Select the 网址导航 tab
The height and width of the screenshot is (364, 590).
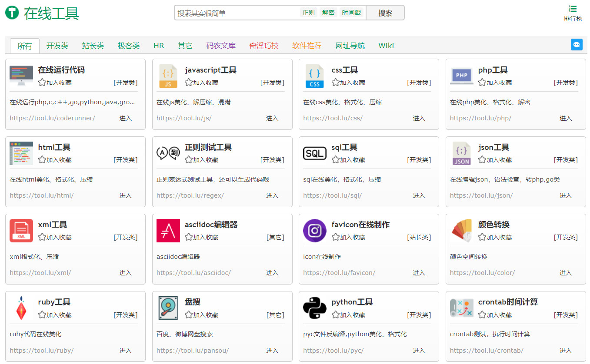350,46
